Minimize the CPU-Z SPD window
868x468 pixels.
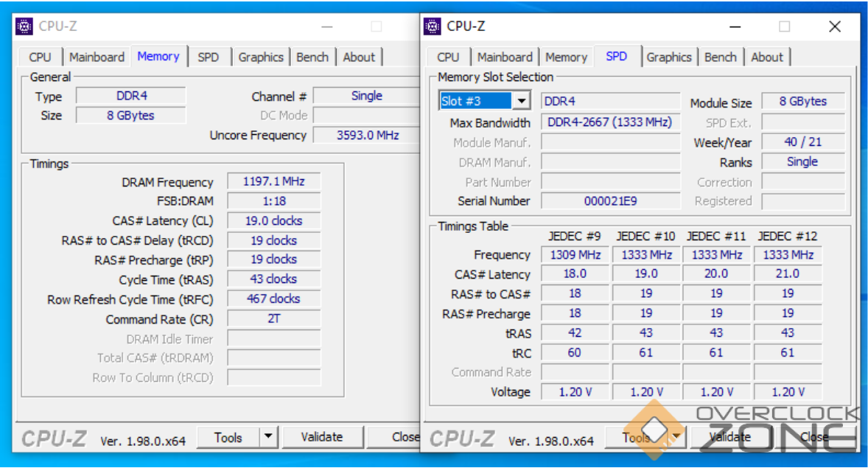click(x=735, y=27)
